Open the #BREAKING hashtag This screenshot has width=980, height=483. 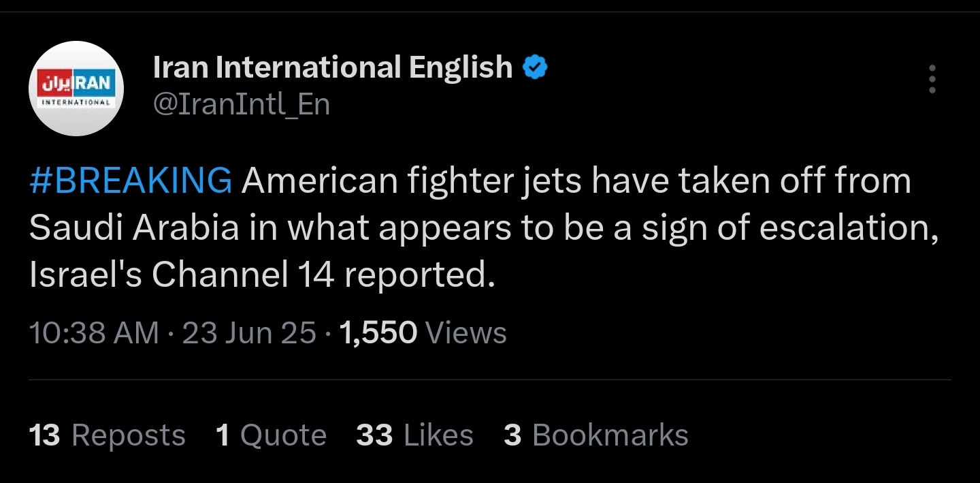[x=131, y=181]
